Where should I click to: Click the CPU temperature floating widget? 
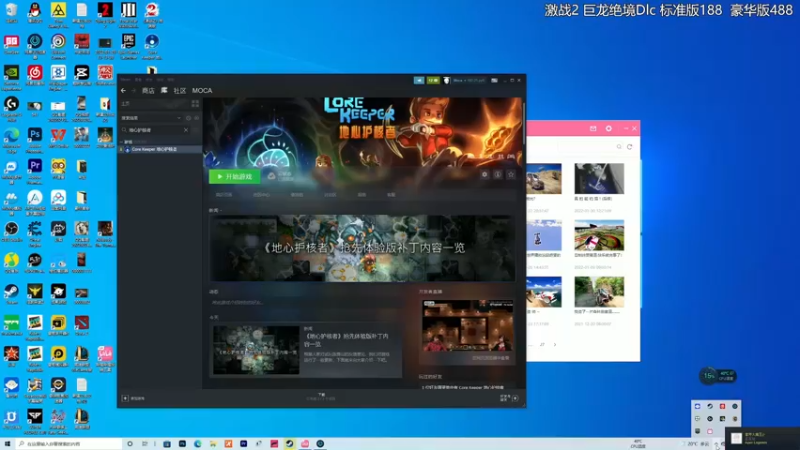tap(717, 376)
